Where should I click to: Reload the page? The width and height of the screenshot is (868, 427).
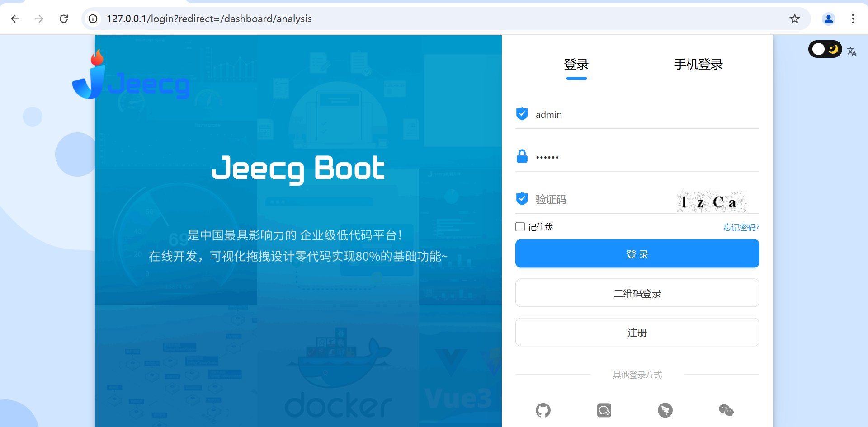[x=64, y=19]
